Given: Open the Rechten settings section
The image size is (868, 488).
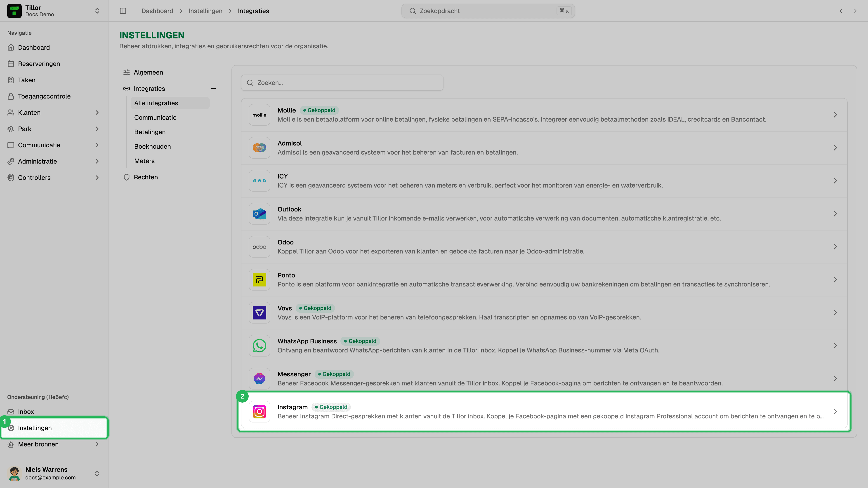Looking at the screenshot, I should (x=170, y=177).
